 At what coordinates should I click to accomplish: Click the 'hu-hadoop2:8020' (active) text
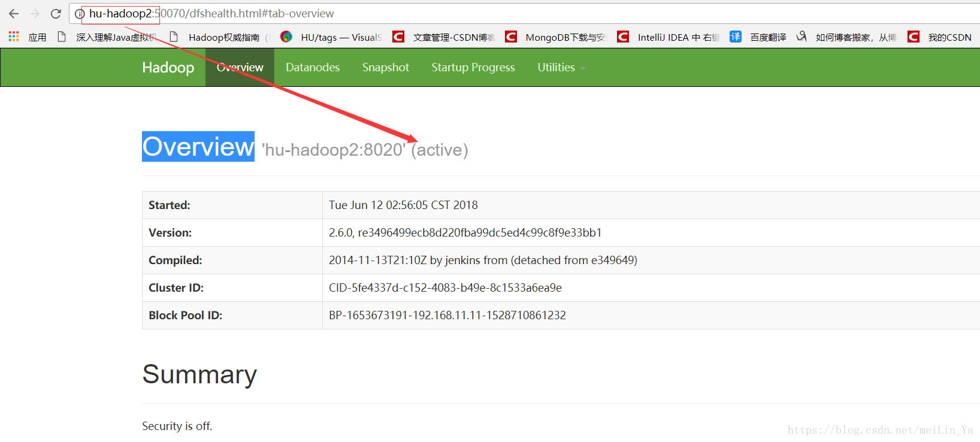click(365, 150)
